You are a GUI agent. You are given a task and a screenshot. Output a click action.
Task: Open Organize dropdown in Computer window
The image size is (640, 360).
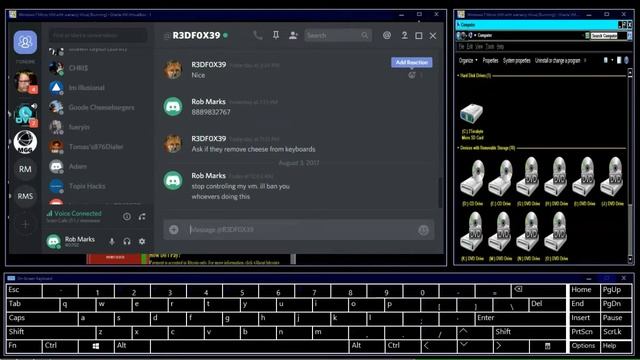468,60
